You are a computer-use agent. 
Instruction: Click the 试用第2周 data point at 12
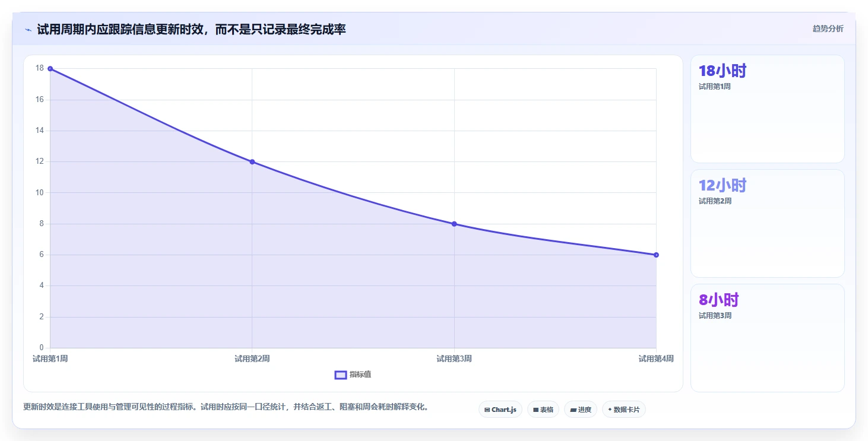click(252, 162)
